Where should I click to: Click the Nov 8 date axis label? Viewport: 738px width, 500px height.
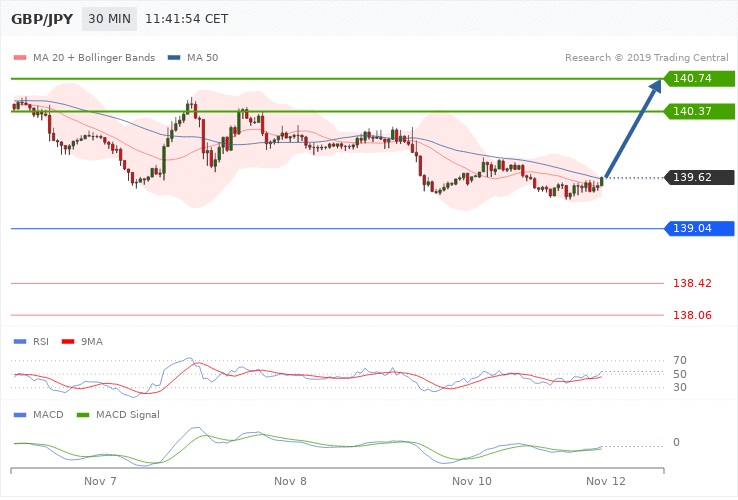coord(290,481)
